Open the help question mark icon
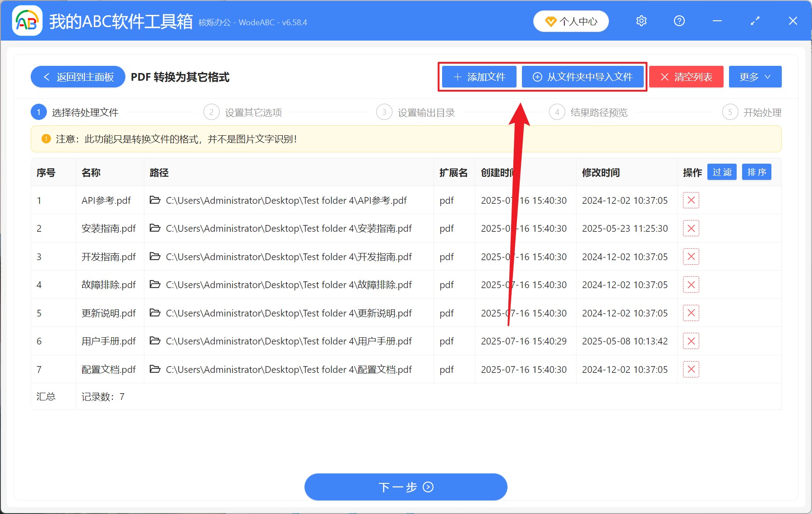 tap(679, 21)
